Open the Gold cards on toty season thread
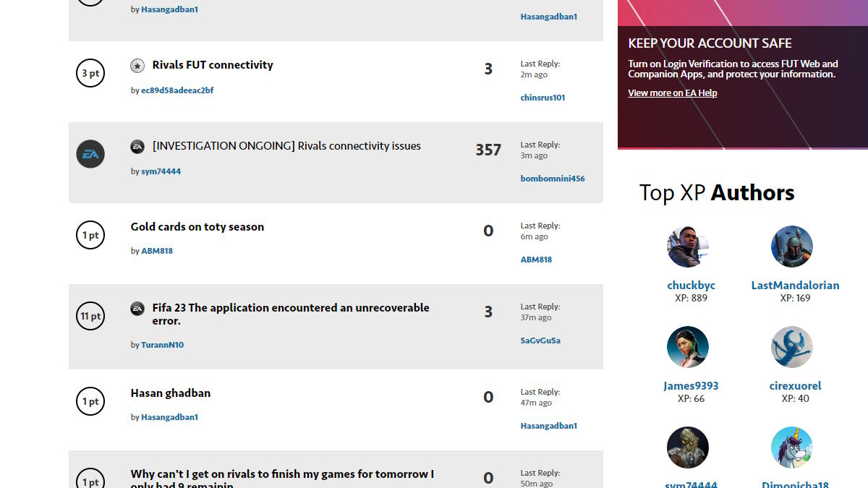This screenshot has width=868, height=488. click(x=197, y=227)
